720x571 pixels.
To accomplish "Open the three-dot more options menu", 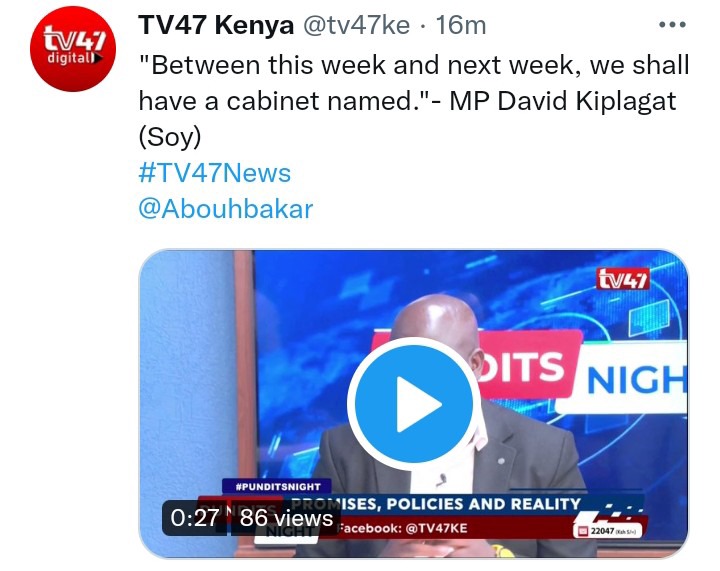I will 672,25.
